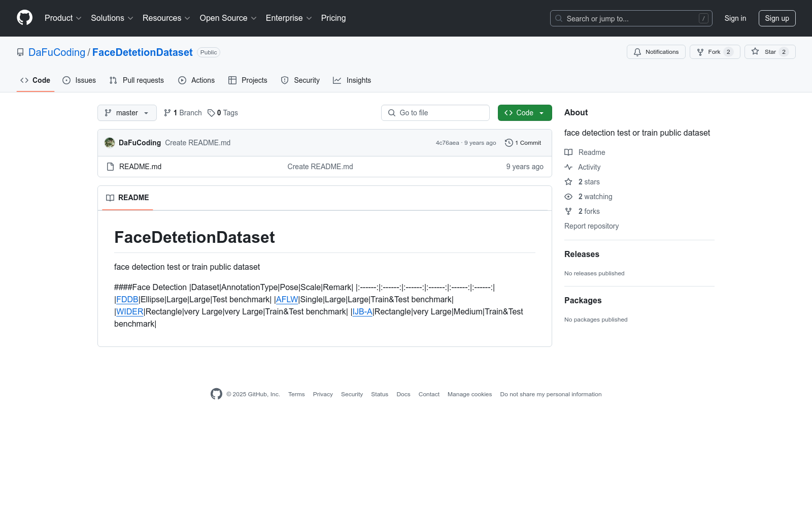Open the Readme link in About
This screenshot has width=812, height=508.
[x=585, y=152]
